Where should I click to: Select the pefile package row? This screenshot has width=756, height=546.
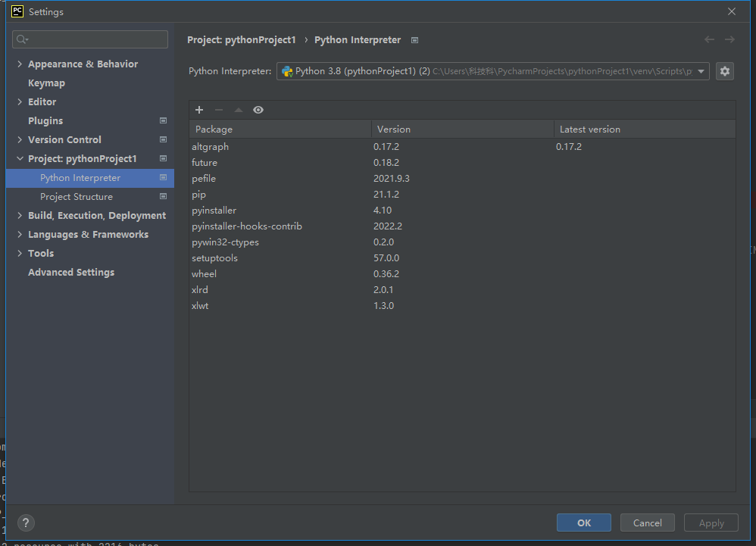point(462,178)
